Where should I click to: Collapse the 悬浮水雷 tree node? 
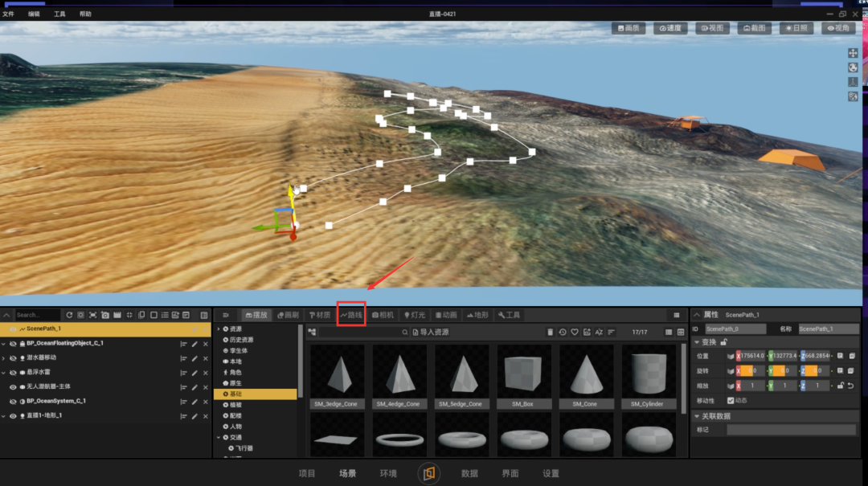click(4, 373)
